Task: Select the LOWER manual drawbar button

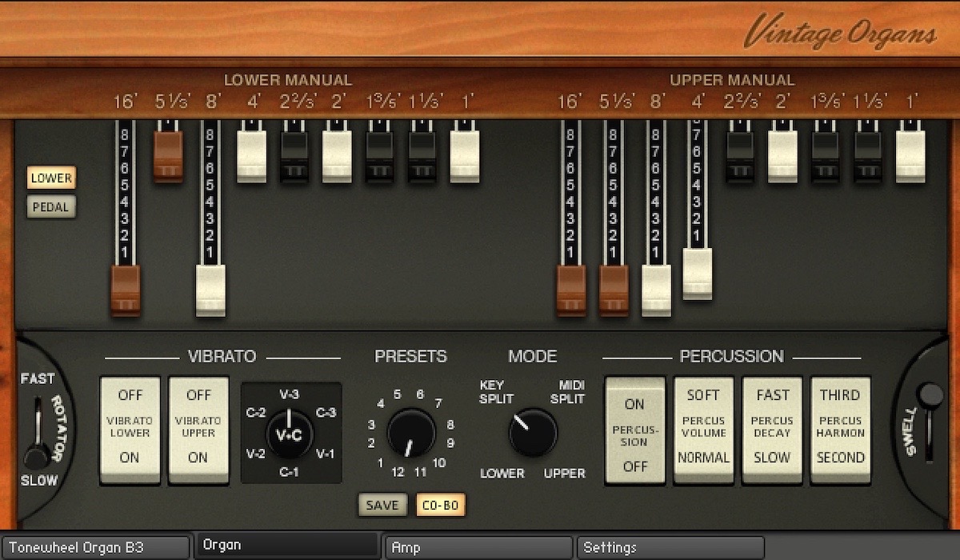Action: [x=52, y=178]
